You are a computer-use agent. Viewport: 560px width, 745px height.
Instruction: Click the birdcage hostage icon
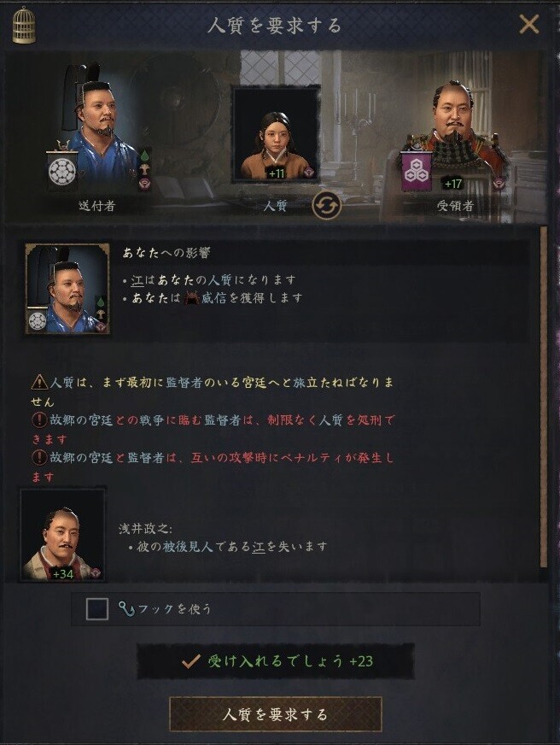[x=24, y=26]
